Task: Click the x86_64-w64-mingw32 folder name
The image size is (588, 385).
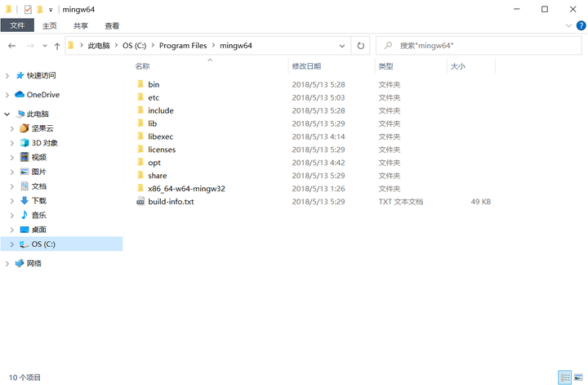Action: click(x=186, y=188)
